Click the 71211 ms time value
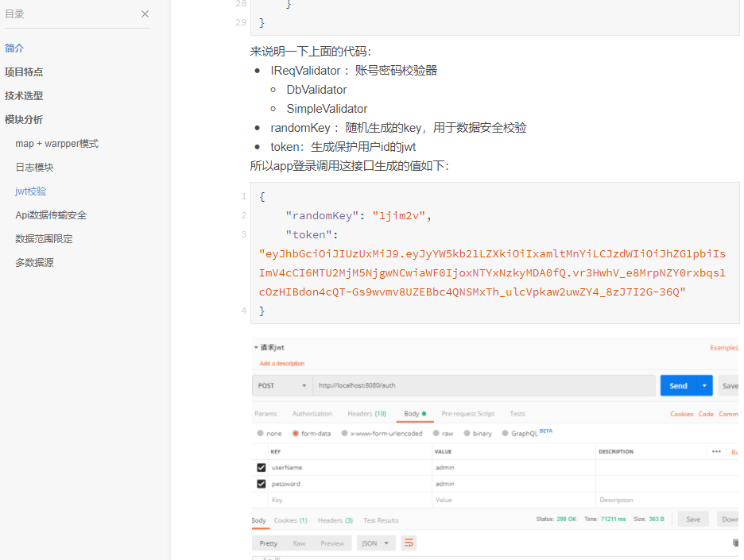The height and width of the screenshot is (560, 744). coord(613,519)
